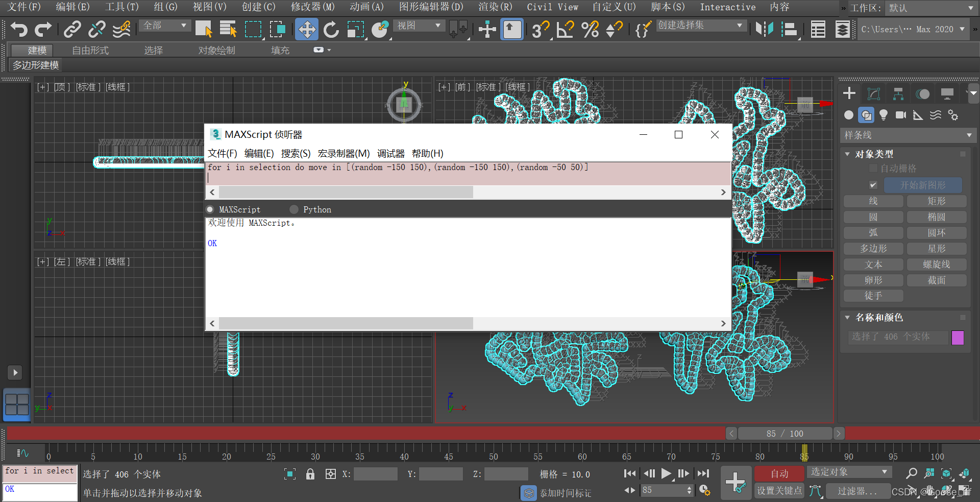The image size is (980, 502).
Task: Click the Align tool icon
Action: (x=789, y=30)
